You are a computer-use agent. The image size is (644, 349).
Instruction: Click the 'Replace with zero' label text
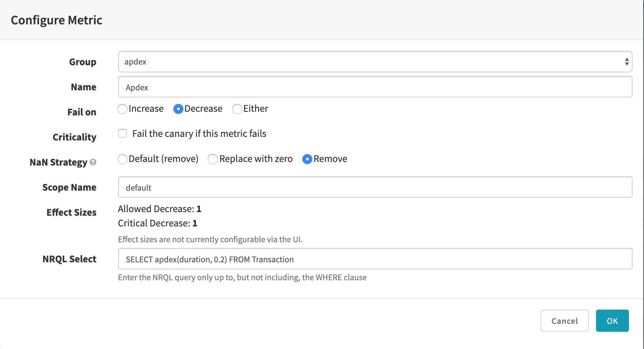pyautogui.click(x=256, y=159)
